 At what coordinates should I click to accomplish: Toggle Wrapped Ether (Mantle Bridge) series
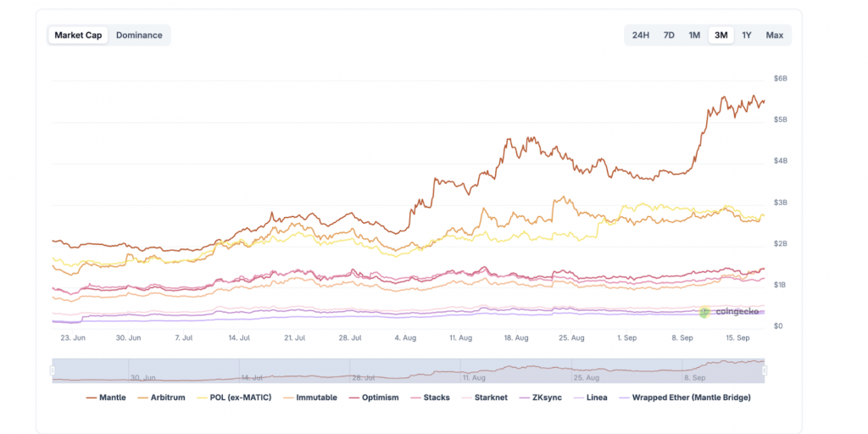[x=686, y=397]
